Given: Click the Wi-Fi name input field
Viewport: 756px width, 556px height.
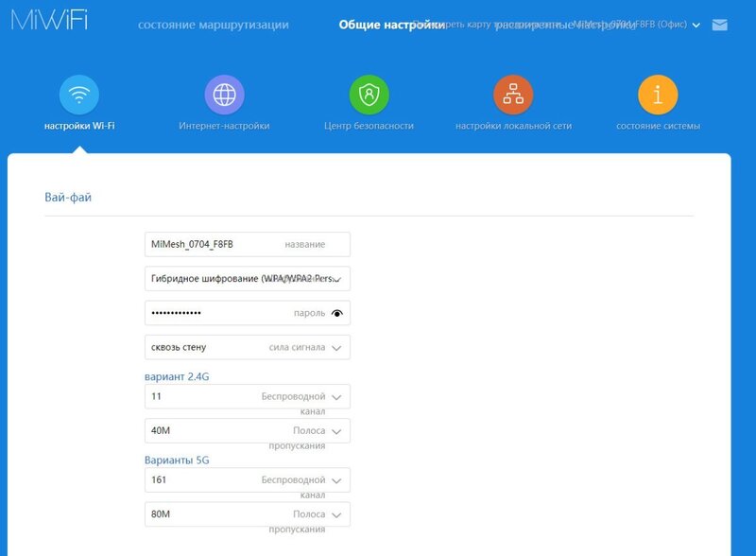Looking at the screenshot, I should click(214, 244).
